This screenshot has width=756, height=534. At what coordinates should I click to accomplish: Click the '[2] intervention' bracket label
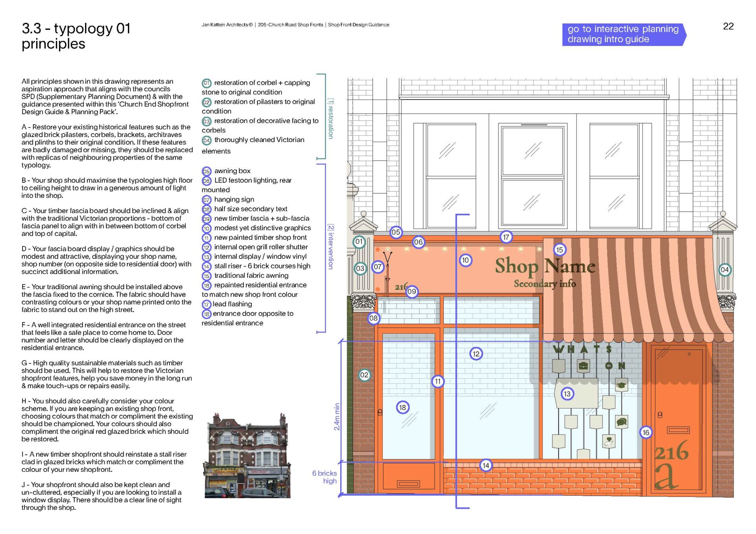click(x=331, y=247)
